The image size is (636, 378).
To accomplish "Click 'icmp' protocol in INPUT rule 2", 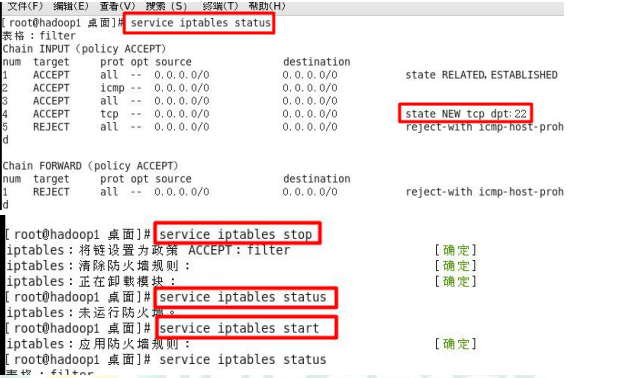I will (112, 88).
